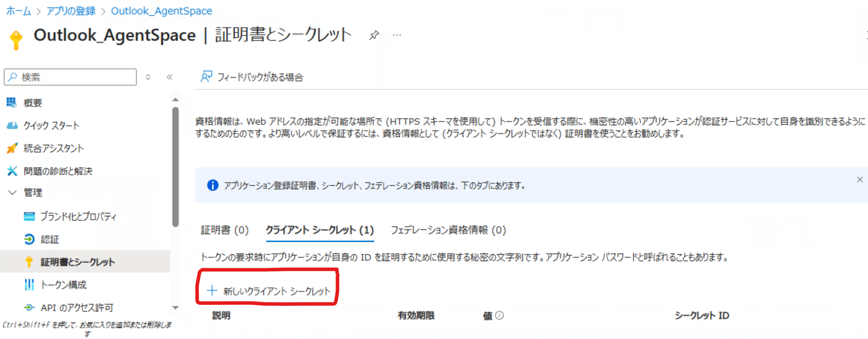Click the magnifier icon in search box
Viewport: 868px width, 339px height.
point(13,77)
